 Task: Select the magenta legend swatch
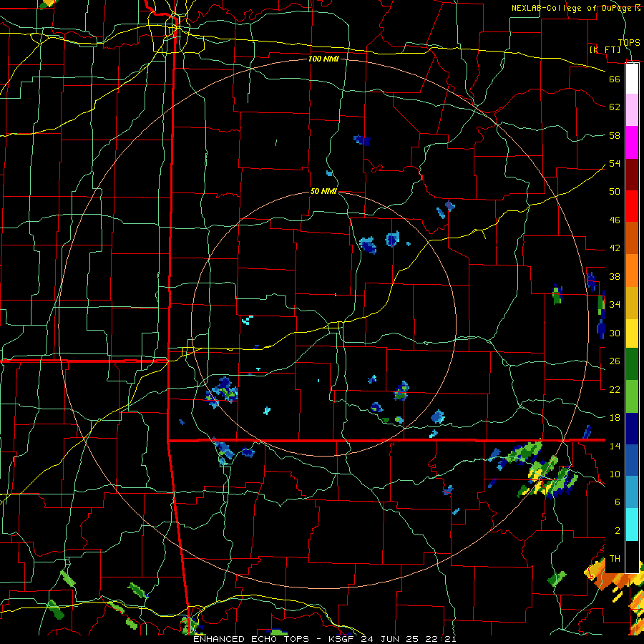tap(632, 142)
